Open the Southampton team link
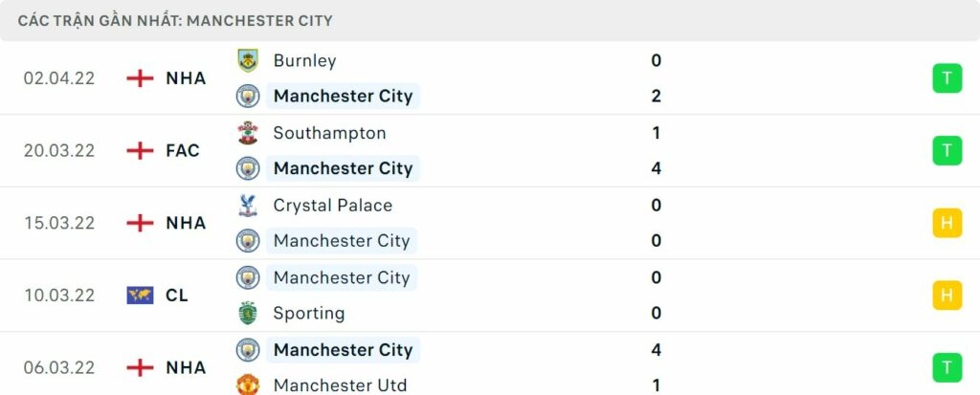Image resolution: width=980 pixels, height=395 pixels. pyautogui.click(x=329, y=133)
